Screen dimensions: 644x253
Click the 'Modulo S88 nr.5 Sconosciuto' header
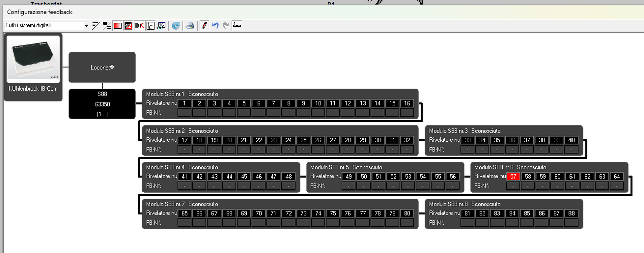(346, 167)
